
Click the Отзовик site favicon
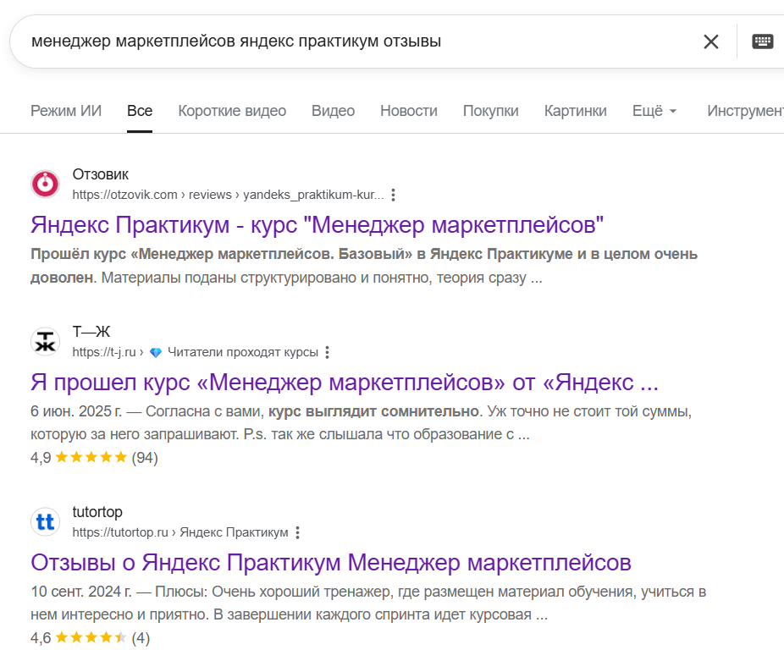pos(46,184)
